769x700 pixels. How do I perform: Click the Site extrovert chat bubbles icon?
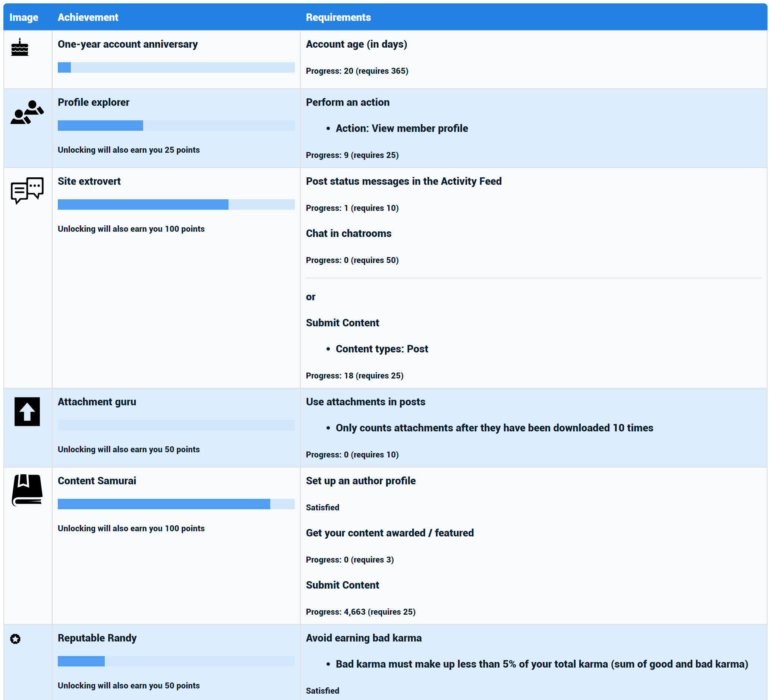click(x=27, y=190)
